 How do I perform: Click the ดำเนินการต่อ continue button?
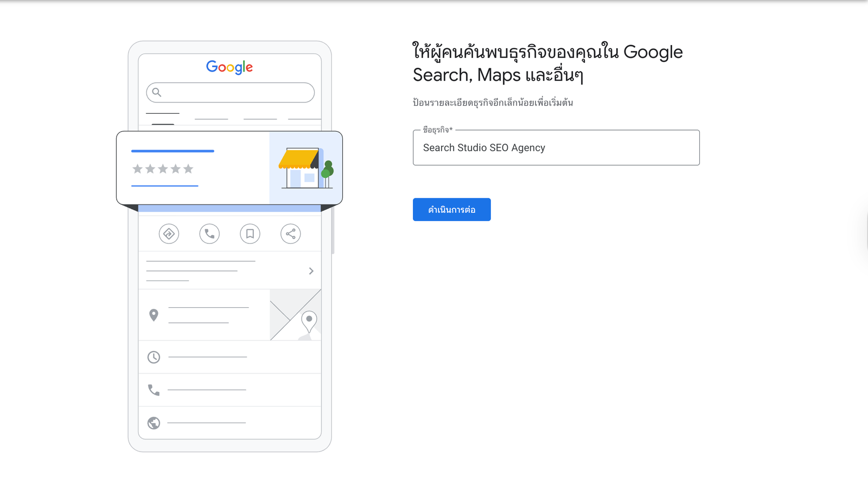pyautogui.click(x=451, y=210)
